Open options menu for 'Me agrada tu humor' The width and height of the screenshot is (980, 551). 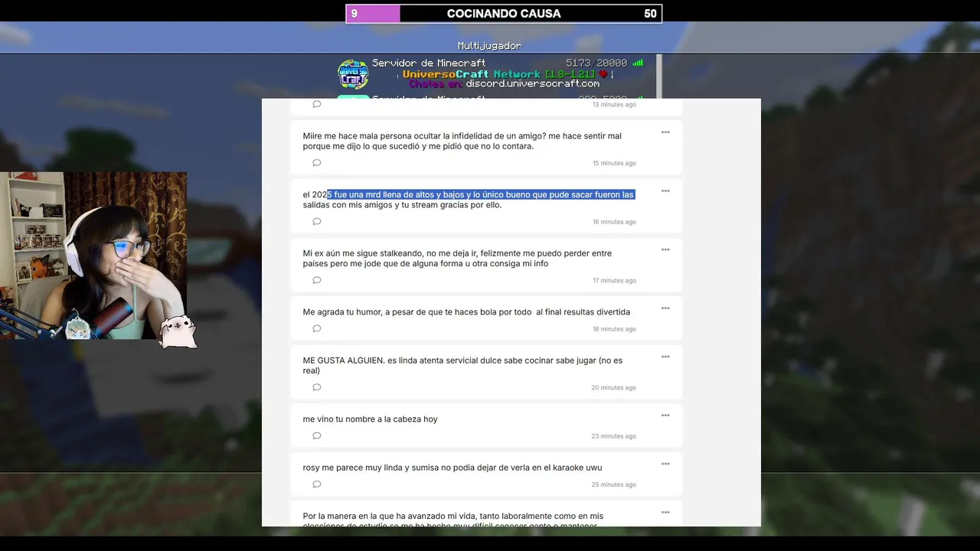(x=665, y=308)
